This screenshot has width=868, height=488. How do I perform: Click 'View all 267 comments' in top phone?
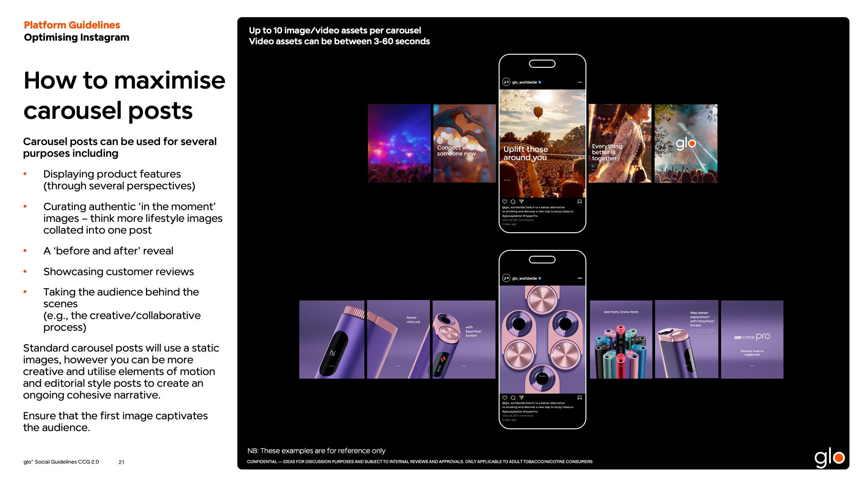click(518, 220)
